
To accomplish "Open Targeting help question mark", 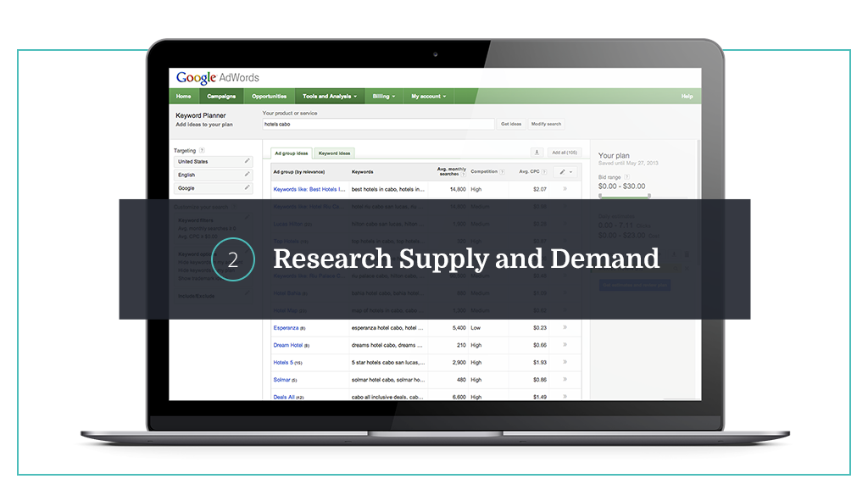I will click(202, 150).
